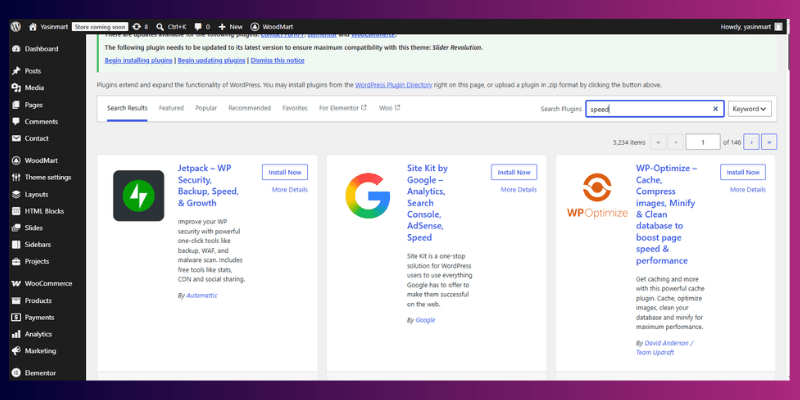The image size is (800, 400).
Task: Focus the Search Plugins text field
Action: [x=655, y=109]
